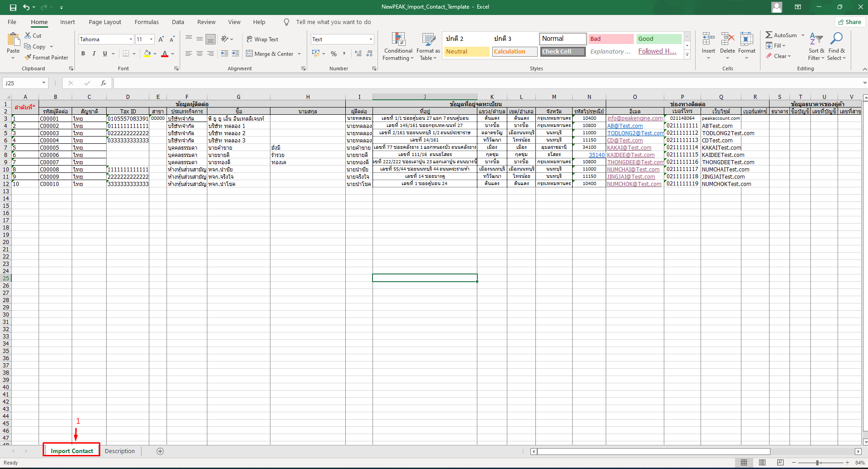Click the Percent Style button
Image resolution: width=868 pixels, height=469 pixels.
tap(333, 54)
